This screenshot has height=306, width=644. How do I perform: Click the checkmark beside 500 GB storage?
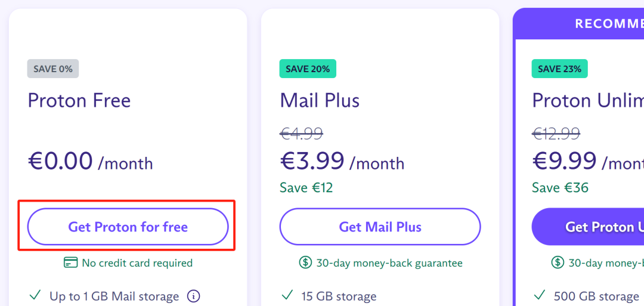point(540,295)
